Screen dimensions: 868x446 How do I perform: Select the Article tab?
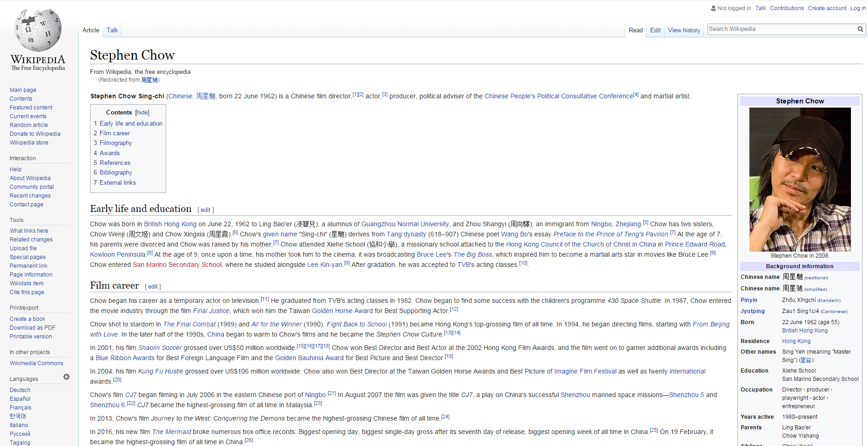click(x=91, y=30)
